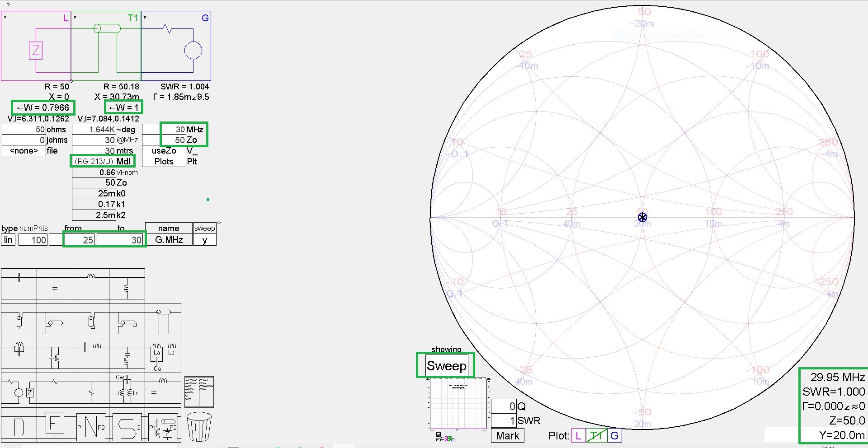This screenshot has width=868, height=448.
Task: Open the <none> file selector for load
Action: pyautogui.click(x=24, y=151)
